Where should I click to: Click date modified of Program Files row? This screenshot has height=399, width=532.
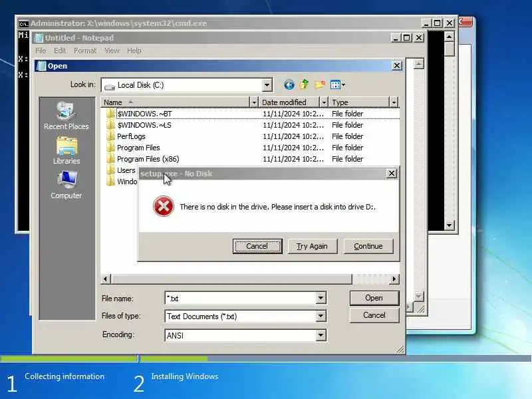pos(293,148)
